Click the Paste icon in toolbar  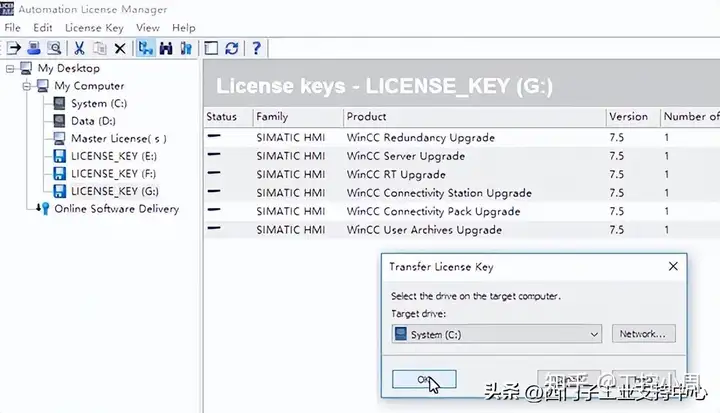click(100, 48)
